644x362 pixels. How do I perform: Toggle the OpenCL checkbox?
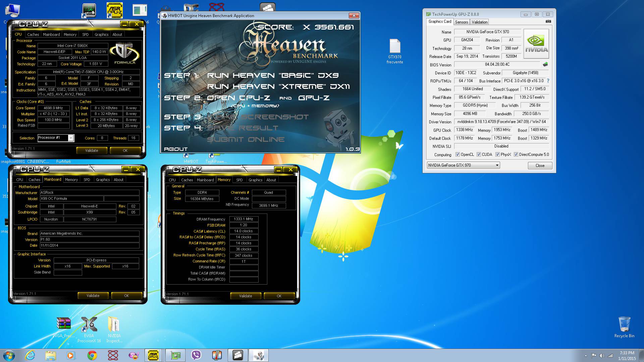click(458, 155)
